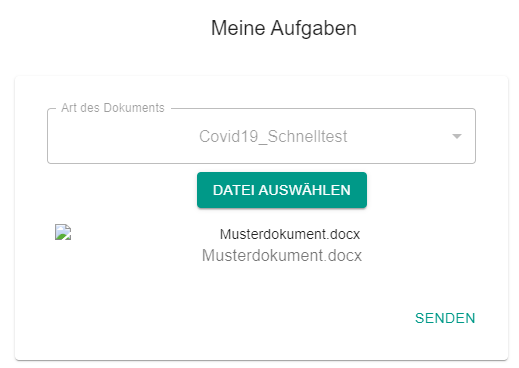Select the black Musterdokument.docx file name
This screenshot has width=519, height=368.
click(290, 234)
